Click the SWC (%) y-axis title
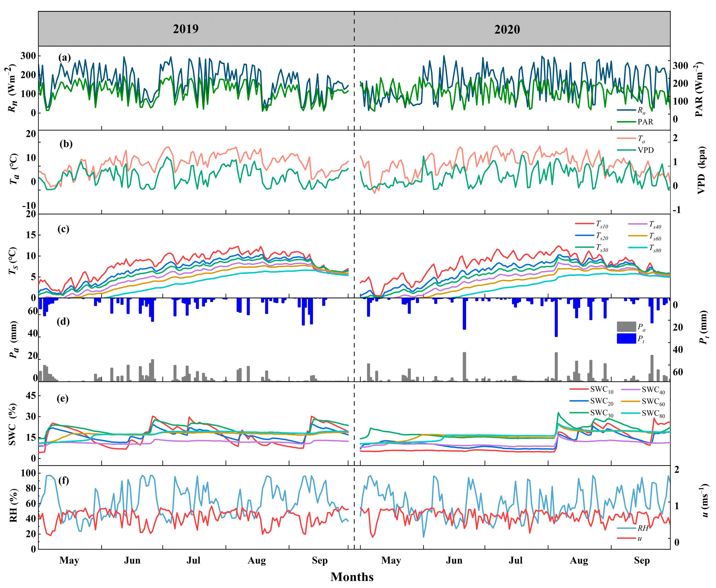 (13, 424)
